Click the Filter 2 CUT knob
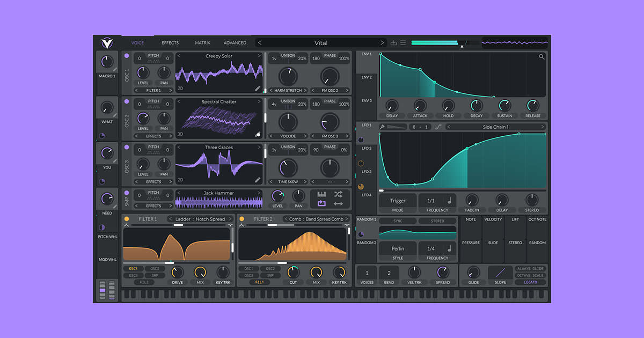Screen dimensions: 644x338 click(x=293, y=273)
